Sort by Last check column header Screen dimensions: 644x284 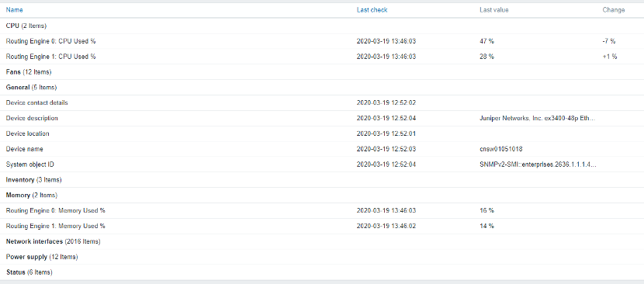(372, 10)
